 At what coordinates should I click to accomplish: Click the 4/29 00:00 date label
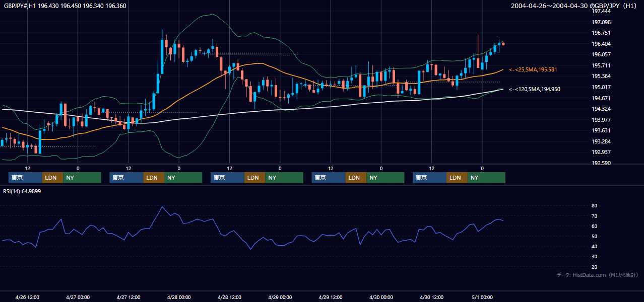pyautogui.click(x=280, y=297)
